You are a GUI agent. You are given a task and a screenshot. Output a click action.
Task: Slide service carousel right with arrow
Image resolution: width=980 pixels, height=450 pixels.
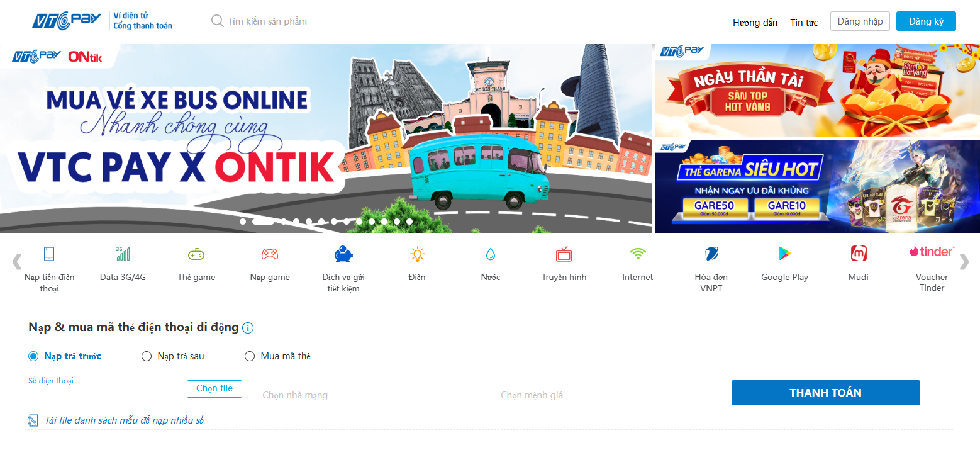pos(964,262)
